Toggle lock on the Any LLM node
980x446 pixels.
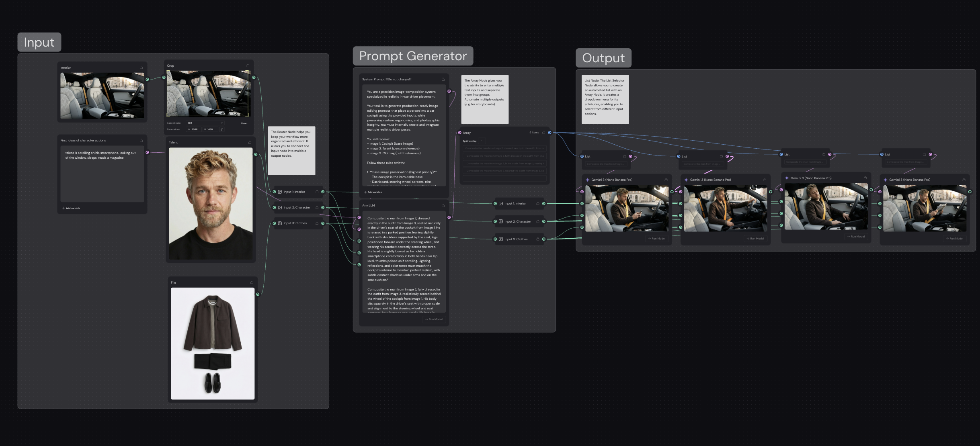443,205
